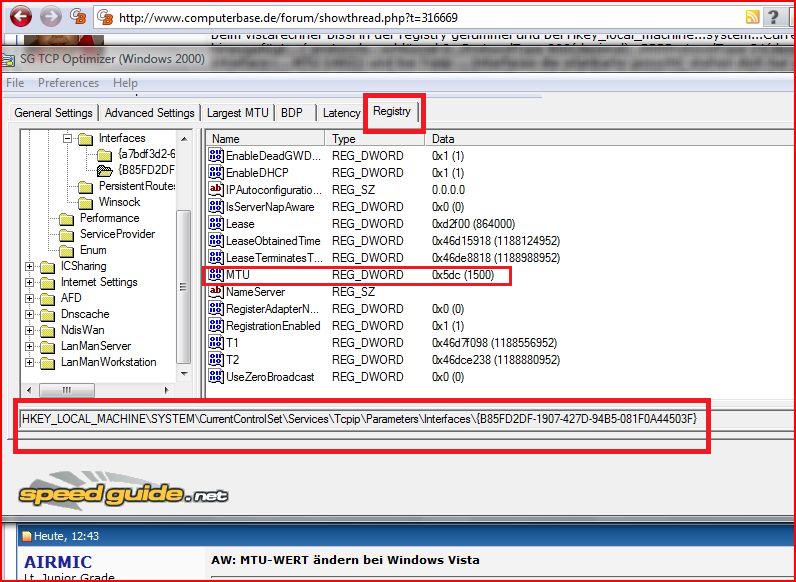
Task: Select the MTU DWORD value icon
Action: pos(216,274)
